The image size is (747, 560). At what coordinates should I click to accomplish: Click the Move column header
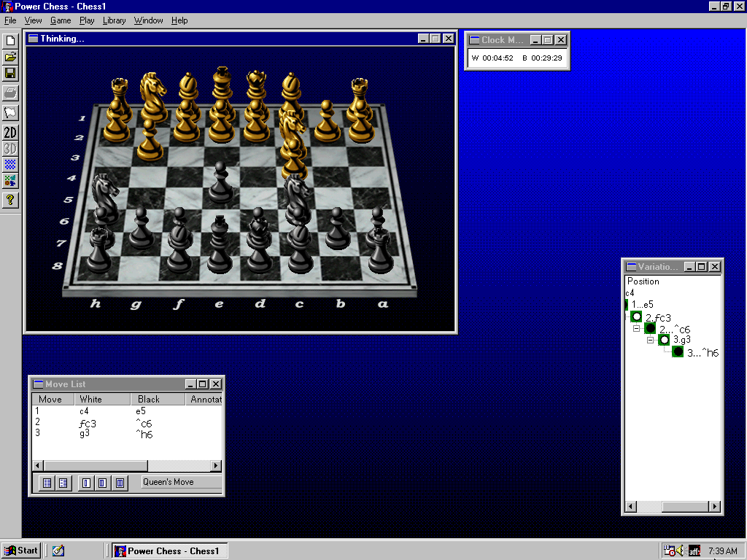click(53, 399)
